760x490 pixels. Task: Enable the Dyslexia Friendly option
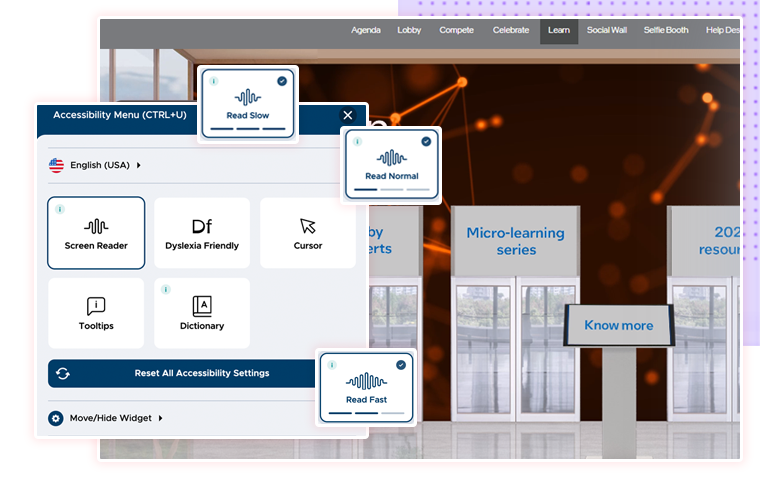point(202,233)
